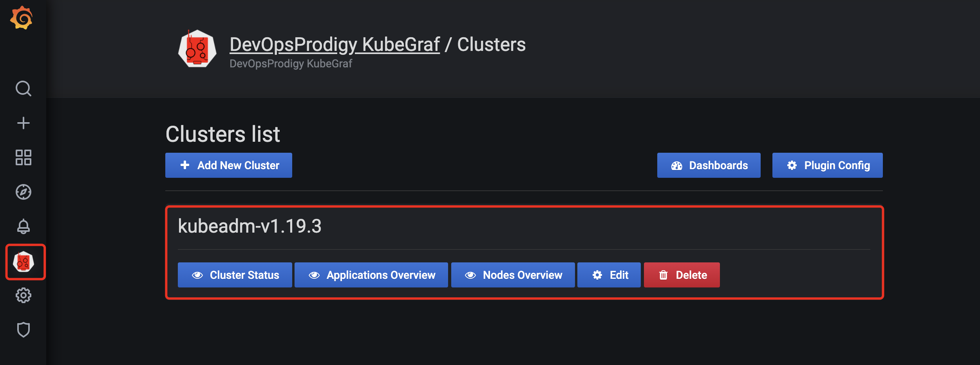Open the Server Admin shield icon

coord(24,330)
